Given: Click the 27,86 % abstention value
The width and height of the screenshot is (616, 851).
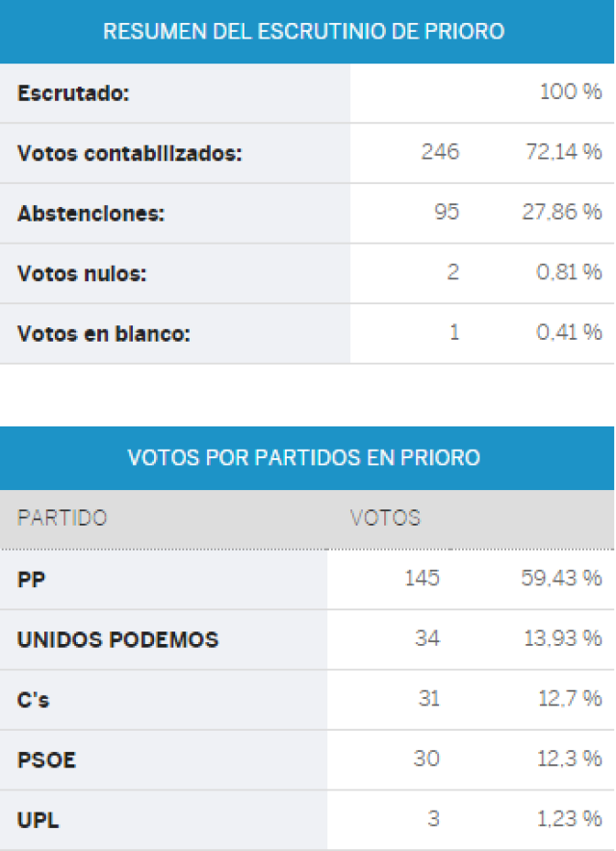Looking at the screenshot, I should 562,212.
